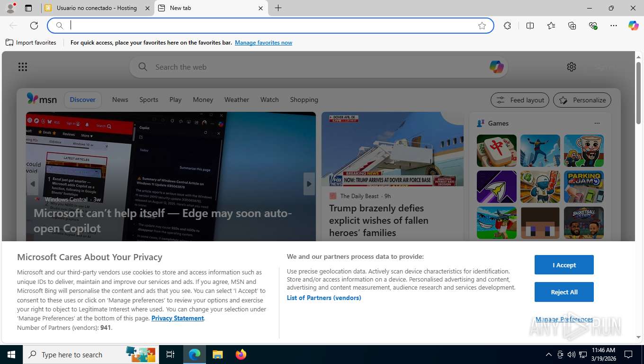The image size is (644, 364).
Task: Open the Games card options ellipsis
Action: point(597,123)
